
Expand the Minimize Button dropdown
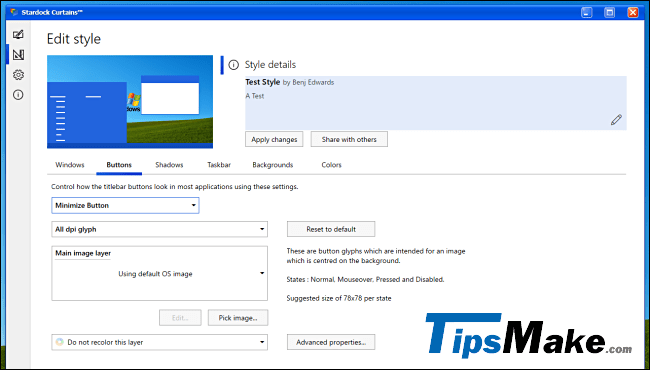[x=125, y=206]
